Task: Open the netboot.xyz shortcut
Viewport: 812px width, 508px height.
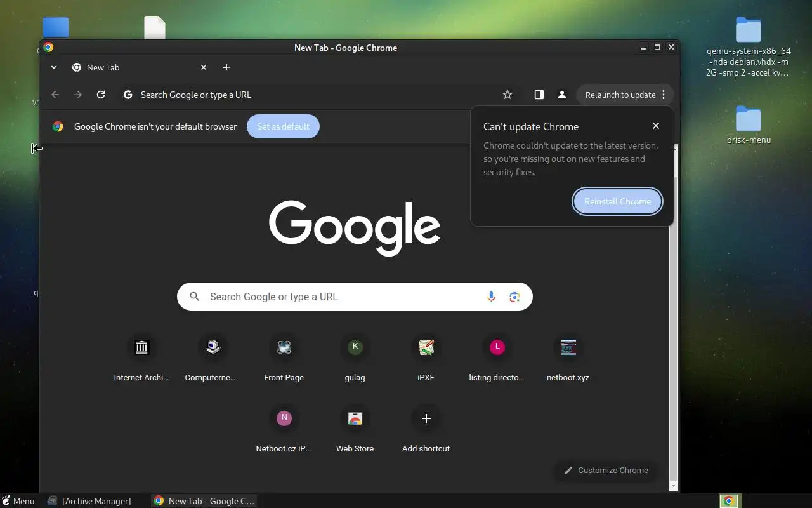Action: pos(568,359)
